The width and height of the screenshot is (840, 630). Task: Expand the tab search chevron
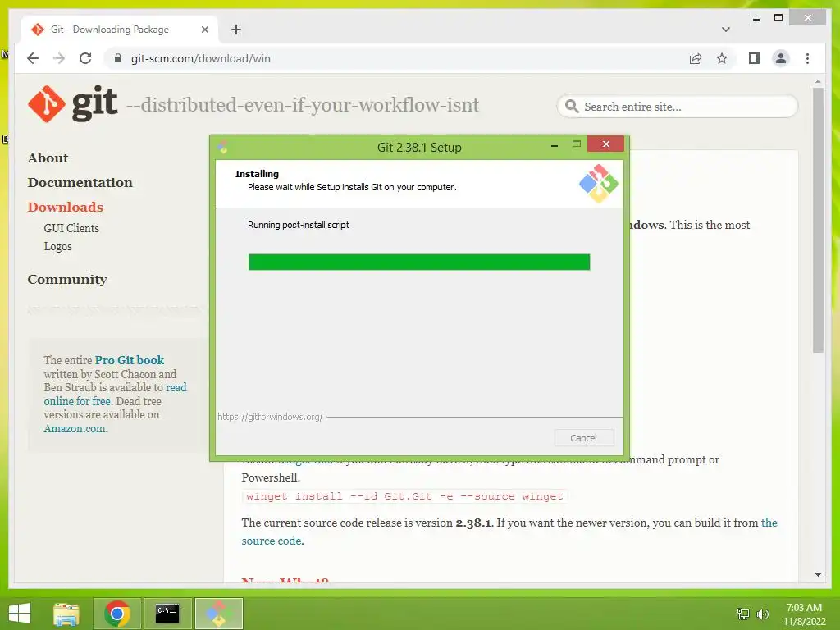point(725,30)
